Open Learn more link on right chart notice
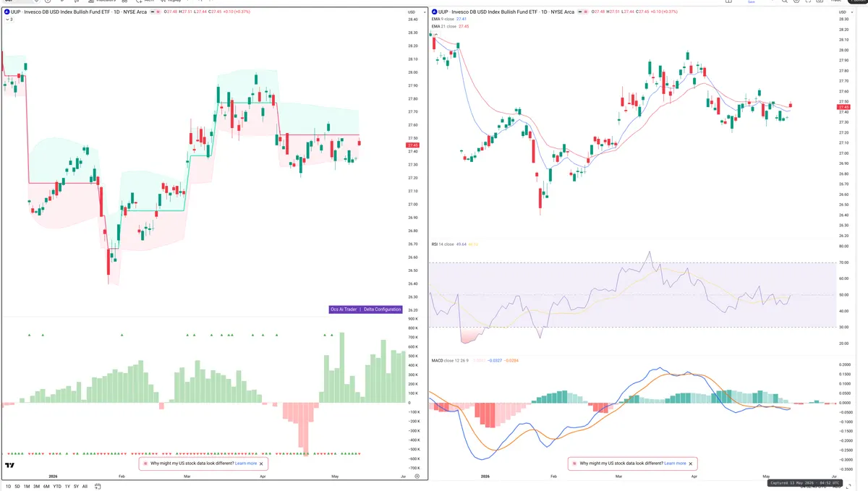This screenshot has height=491, width=868. point(675,463)
